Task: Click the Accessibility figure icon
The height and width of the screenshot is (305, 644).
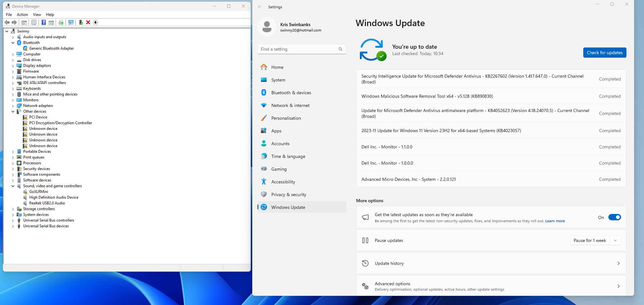Action: pos(264,182)
